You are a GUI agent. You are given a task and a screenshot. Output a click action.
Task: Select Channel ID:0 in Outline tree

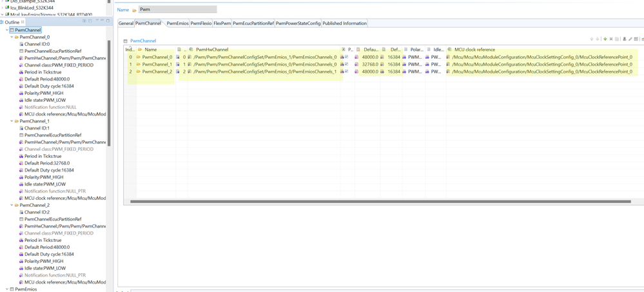pos(37,44)
